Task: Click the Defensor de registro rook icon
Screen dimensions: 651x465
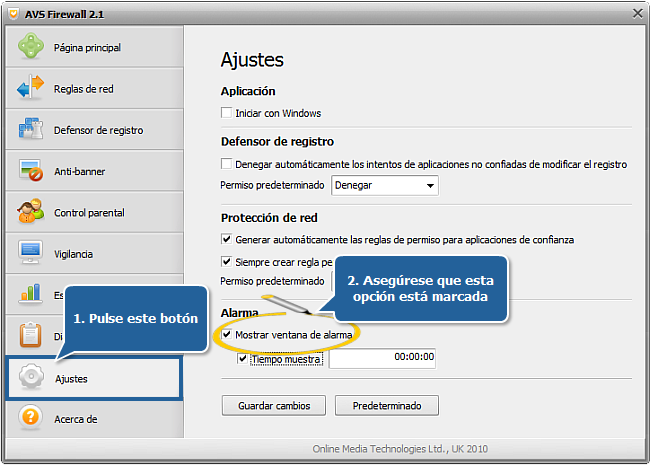Action: (30, 129)
